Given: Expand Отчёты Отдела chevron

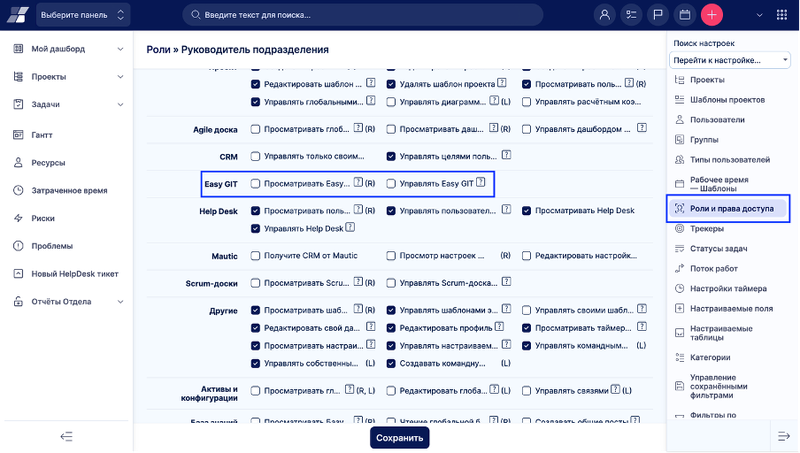Looking at the screenshot, I should [x=120, y=301].
